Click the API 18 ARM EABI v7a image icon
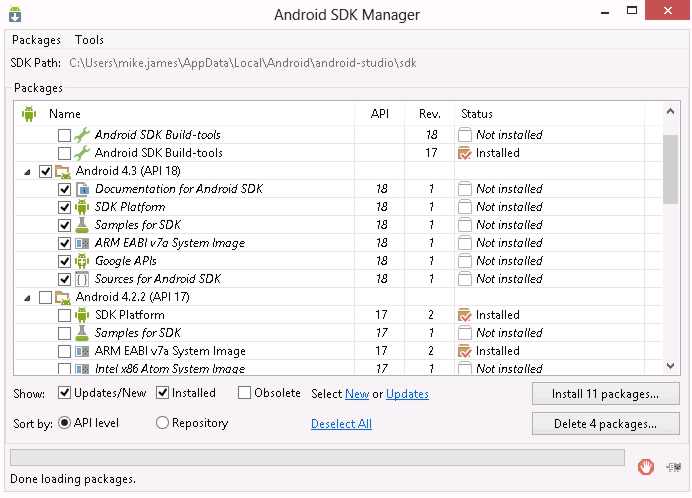The width and height of the screenshot is (692, 498). pyautogui.click(x=82, y=243)
